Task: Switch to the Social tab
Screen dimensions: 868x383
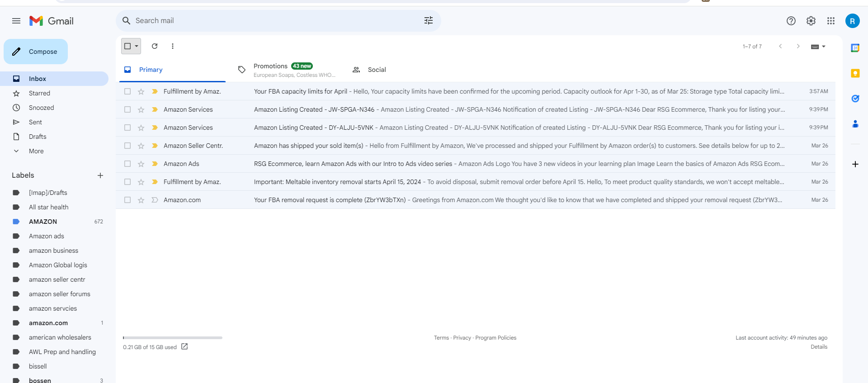Action: (401, 70)
